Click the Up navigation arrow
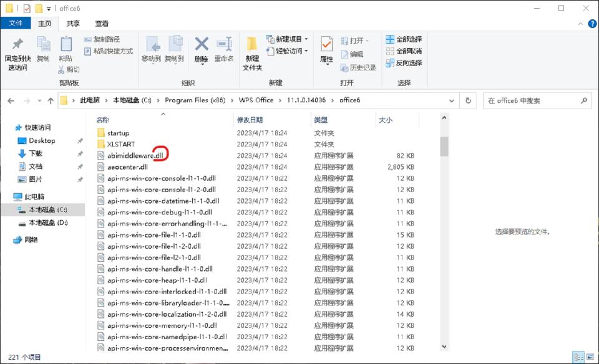Viewport: 599px width, 364px height. (x=51, y=100)
